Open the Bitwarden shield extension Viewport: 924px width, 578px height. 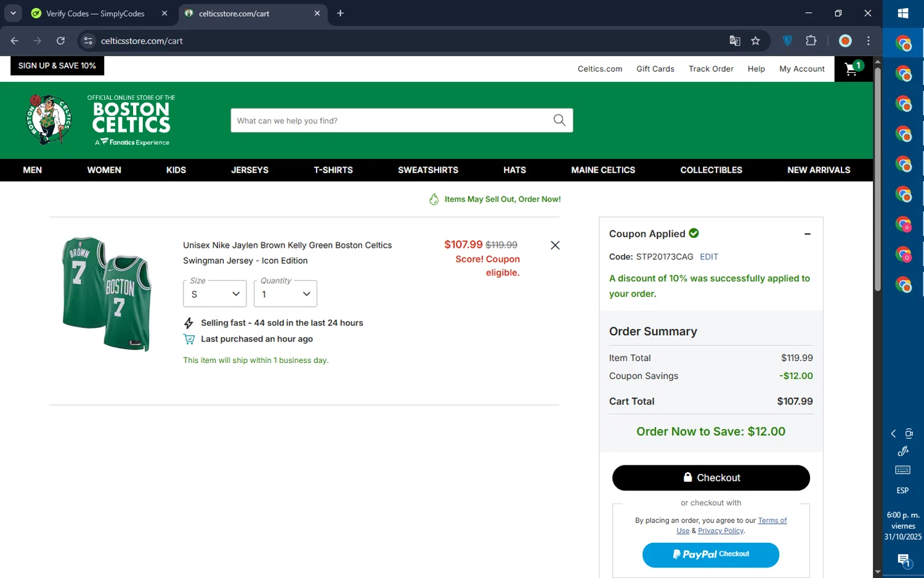click(x=787, y=41)
